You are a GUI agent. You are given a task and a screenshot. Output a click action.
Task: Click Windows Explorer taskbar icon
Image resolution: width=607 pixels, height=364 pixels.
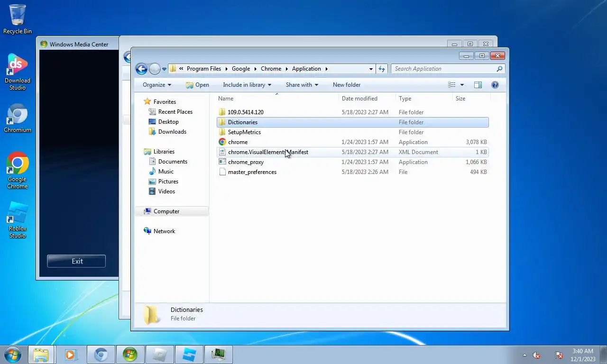(41, 355)
